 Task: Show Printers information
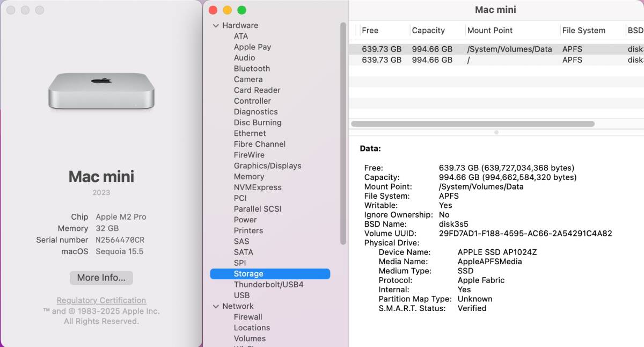(248, 230)
